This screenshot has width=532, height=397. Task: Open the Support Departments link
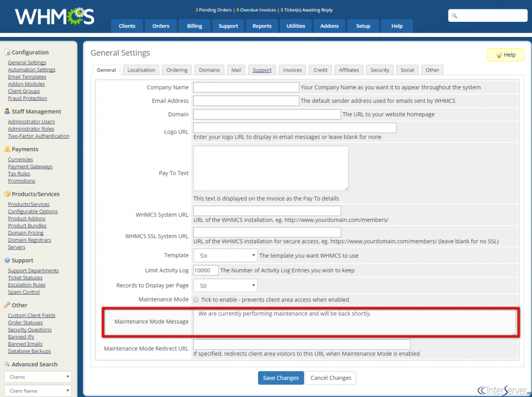(33, 270)
